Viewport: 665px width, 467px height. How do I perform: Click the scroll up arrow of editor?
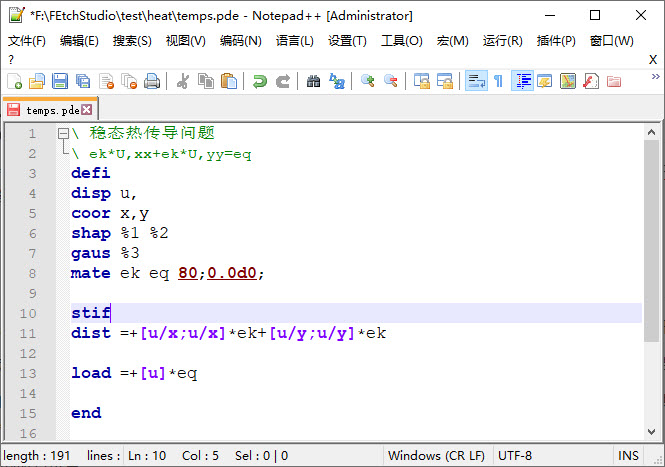(651, 132)
